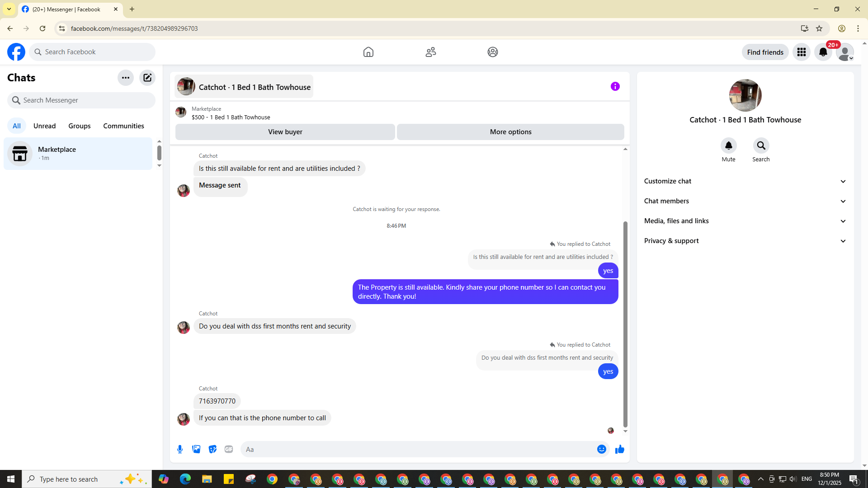Click the 'Do you deal with dss' message
The height and width of the screenshot is (488, 868).
click(x=275, y=326)
